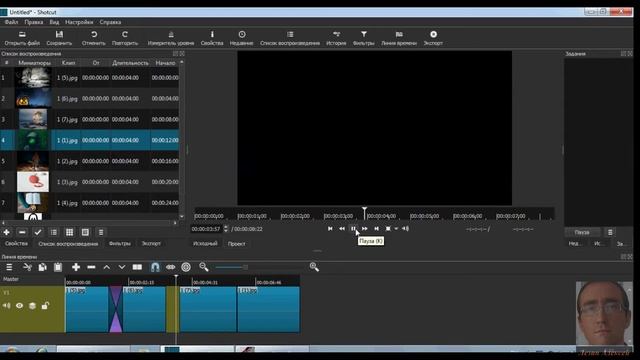This screenshot has height=360, width=640.
Task: Click the timeline copy icon
Action: click(x=42, y=267)
